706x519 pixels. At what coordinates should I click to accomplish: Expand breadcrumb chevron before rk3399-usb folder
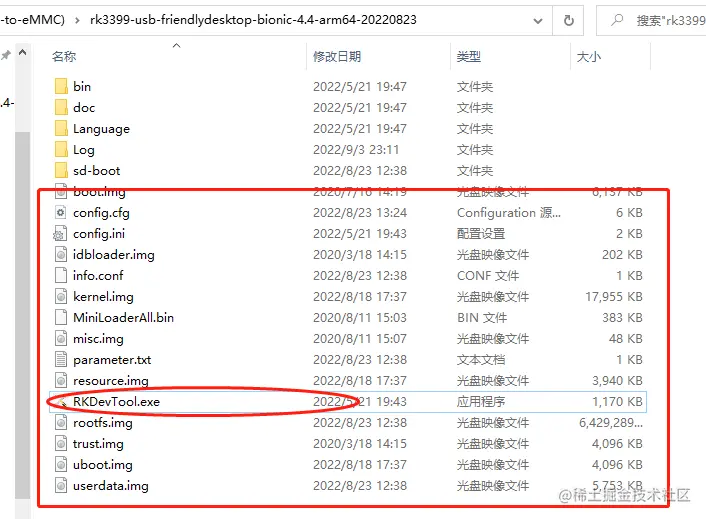[77, 20]
